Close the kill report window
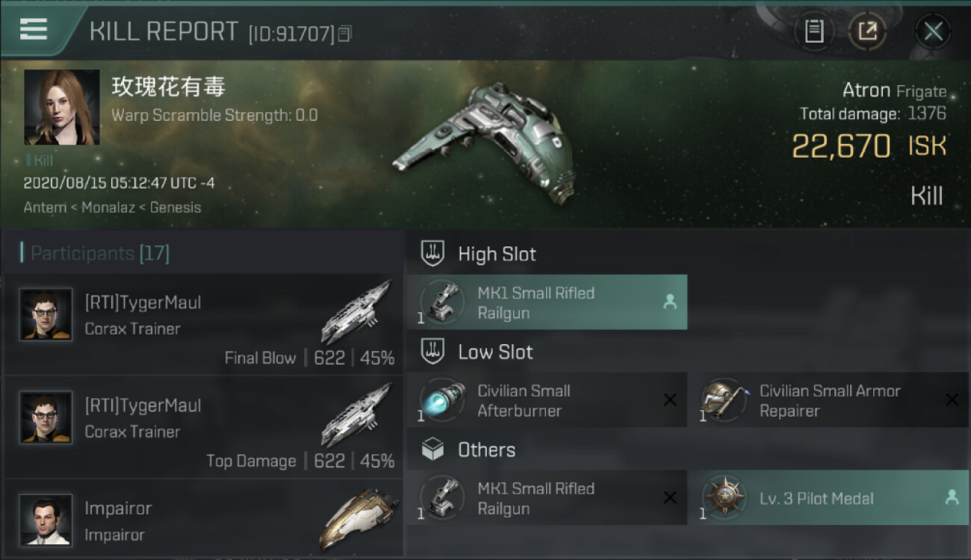This screenshot has width=971, height=560. click(x=933, y=31)
